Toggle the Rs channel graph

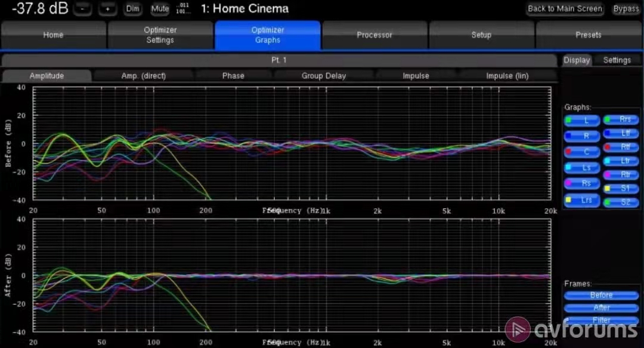pyautogui.click(x=582, y=183)
